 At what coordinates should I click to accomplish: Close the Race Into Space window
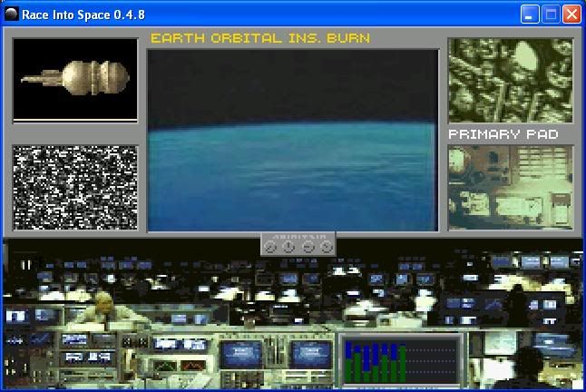[x=571, y=15]
